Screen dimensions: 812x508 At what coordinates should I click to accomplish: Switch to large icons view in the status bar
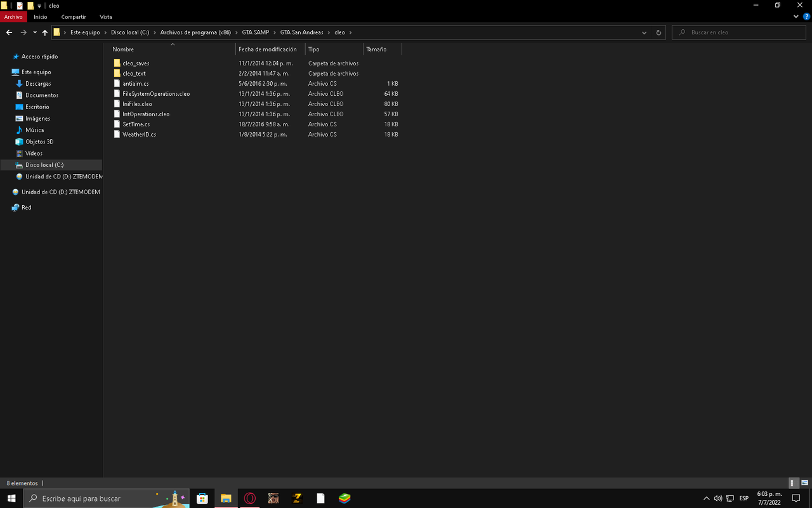click(x=804, y=483)
